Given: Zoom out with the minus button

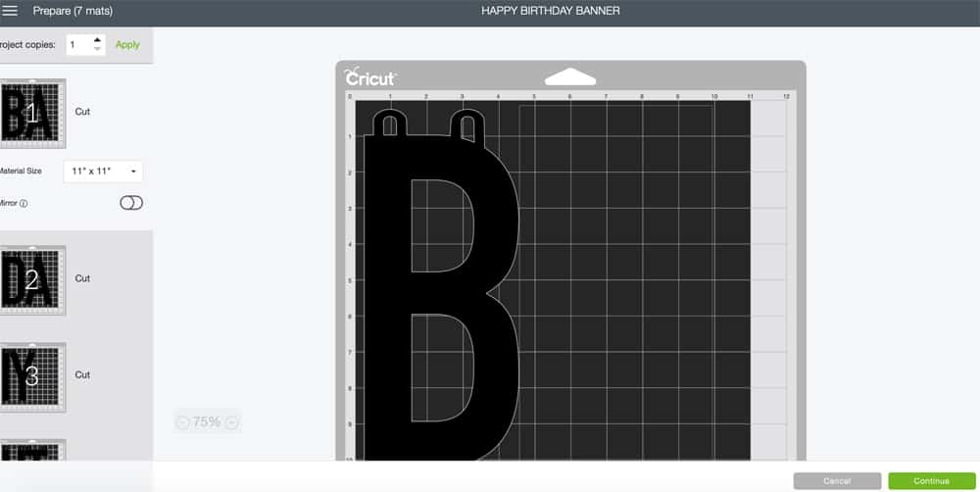Looking at the screenshot, I should click(182, 422).
